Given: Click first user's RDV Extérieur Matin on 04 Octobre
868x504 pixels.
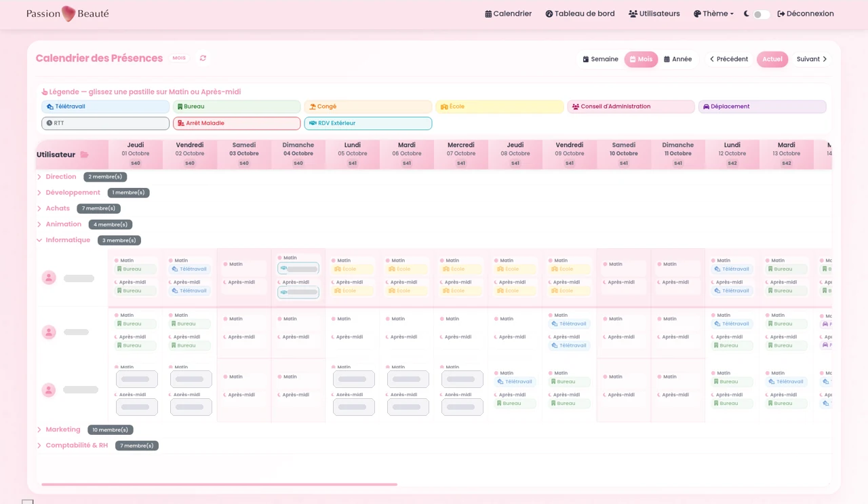Looking at the screenshot, I should (x=298, y=269).
